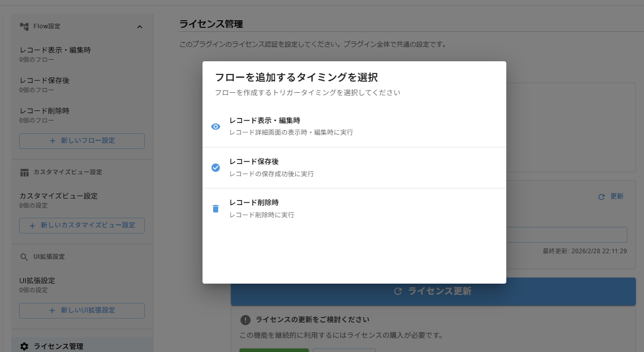Click the magnifier icon next to UI拡張設定
644x352 pixels.
pos(24,257)
